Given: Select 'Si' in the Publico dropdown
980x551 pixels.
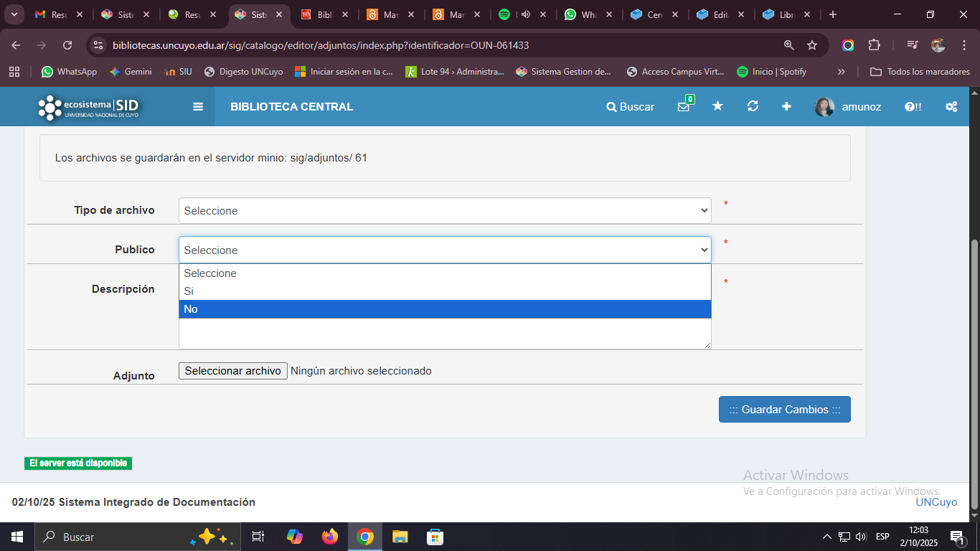Looking at the screenshot, I should click(445, 291).
